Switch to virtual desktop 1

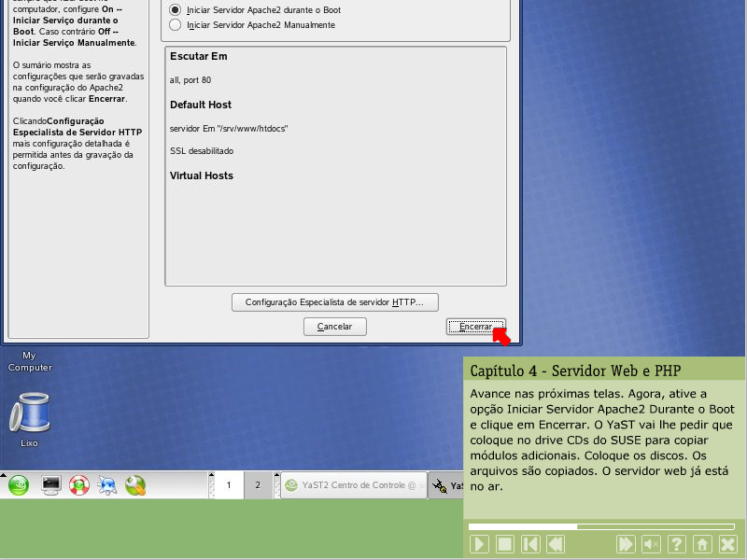click(x=228, y=485)
